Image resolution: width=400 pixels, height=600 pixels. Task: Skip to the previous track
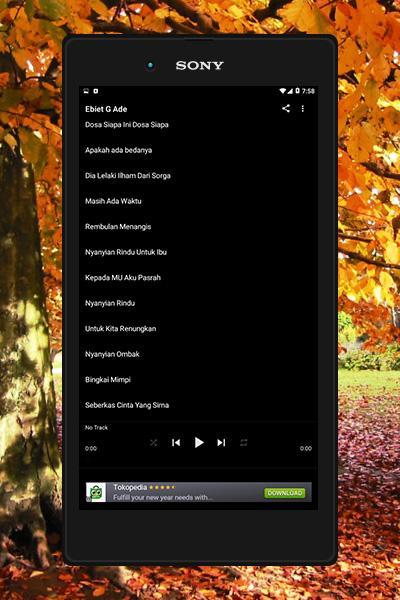[176, 443]
